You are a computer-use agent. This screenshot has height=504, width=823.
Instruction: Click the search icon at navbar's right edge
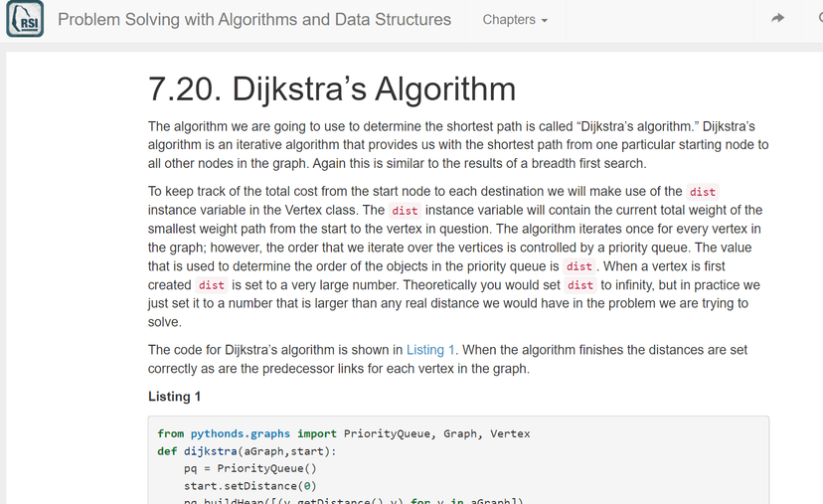pyautogui.click(x=817, y=19)
